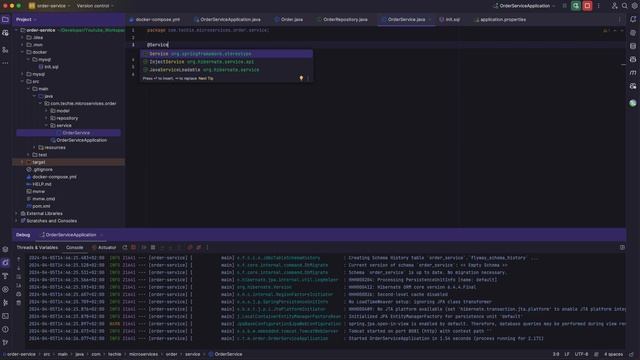This screenshot has height=360, width=640.
Task: Open the OrderServiceApplication run configuration dropdown
Action: click(524, 6)
